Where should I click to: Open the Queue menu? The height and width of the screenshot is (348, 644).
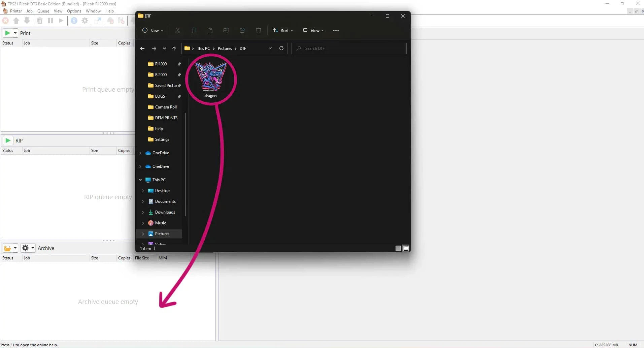click(x=43, y=11)
